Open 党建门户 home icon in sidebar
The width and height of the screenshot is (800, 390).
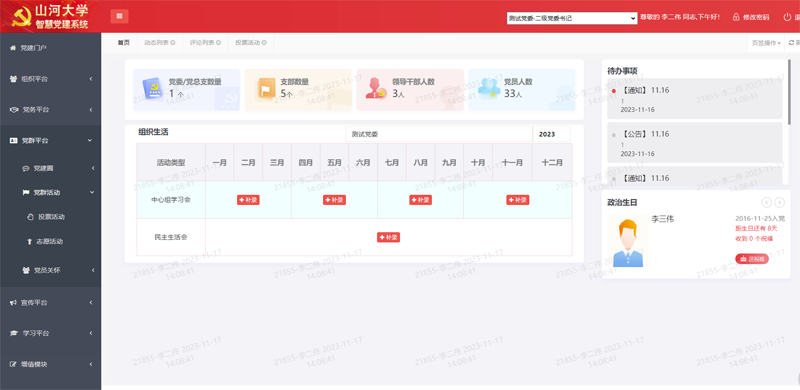pyautogui.click(x=13, y=48)
